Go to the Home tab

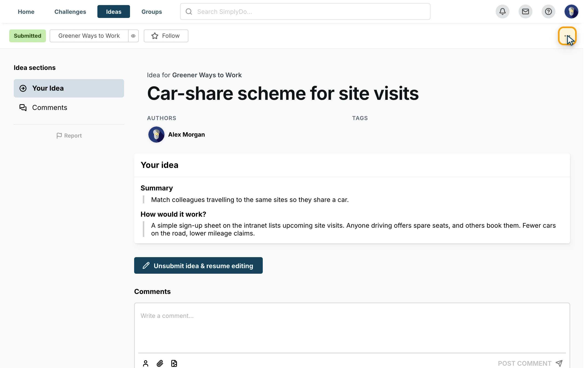[x=26, y=11]
